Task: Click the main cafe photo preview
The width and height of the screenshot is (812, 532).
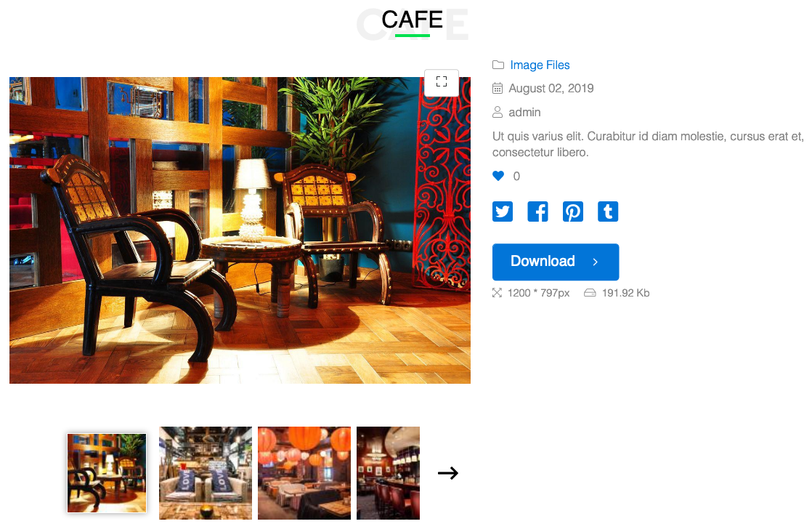Action: pos(240,230)
